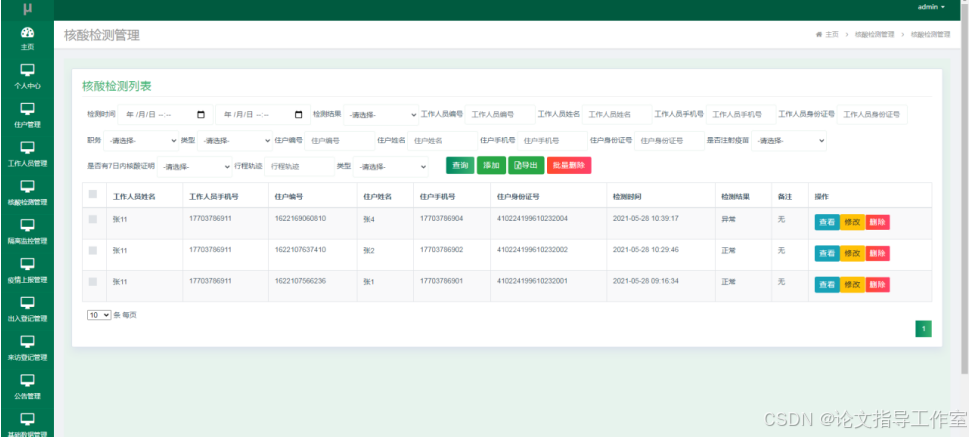This screenshot has height=437, width=971.
Task: Click the red 批量删除 button
Action: 569,165
